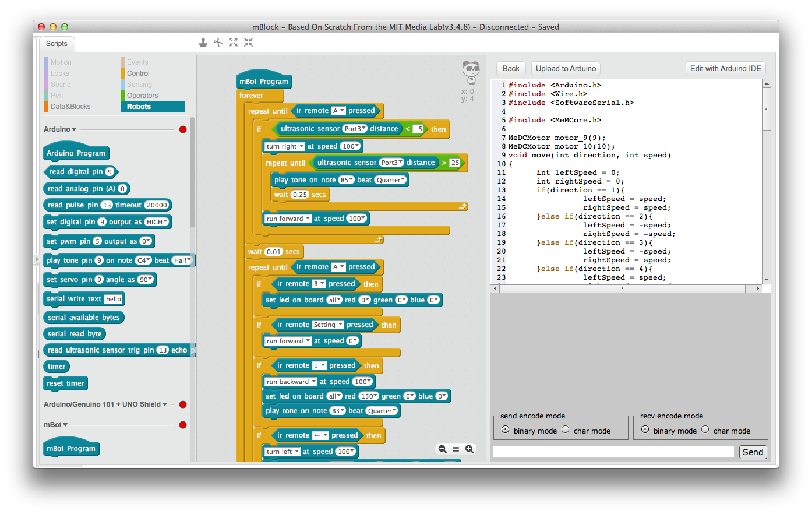
Task: Zoom out the scripts area
Action: (x=443, y=449)
